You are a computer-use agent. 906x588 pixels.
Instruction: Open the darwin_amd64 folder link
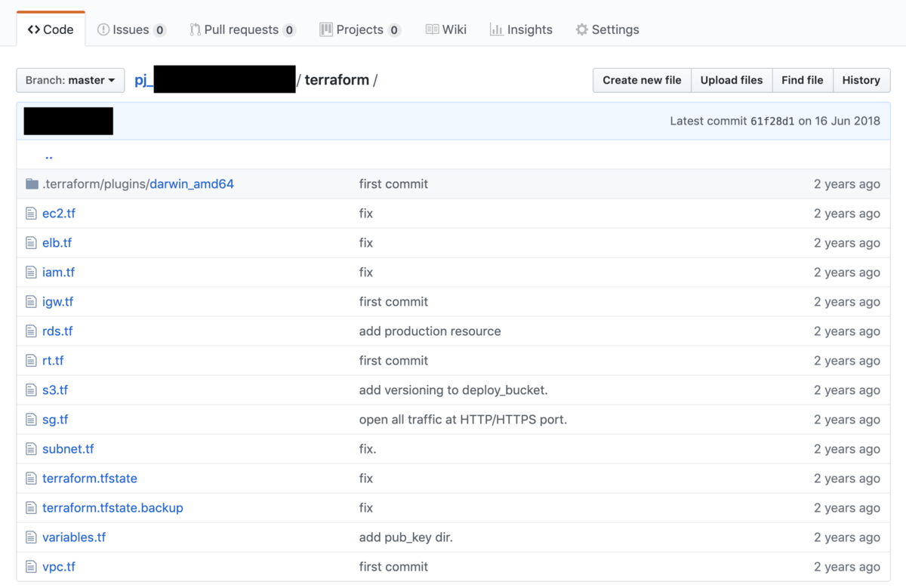(192, 184)
